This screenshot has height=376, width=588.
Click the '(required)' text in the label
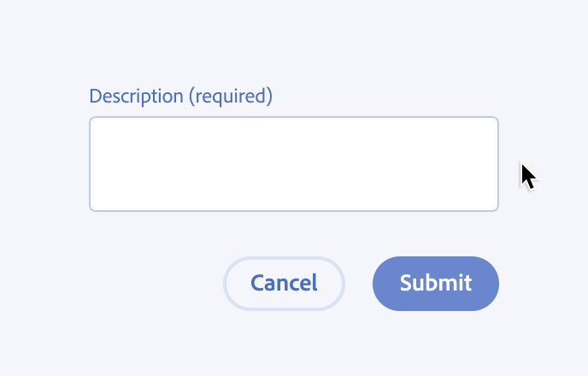(x=230, y=96)
